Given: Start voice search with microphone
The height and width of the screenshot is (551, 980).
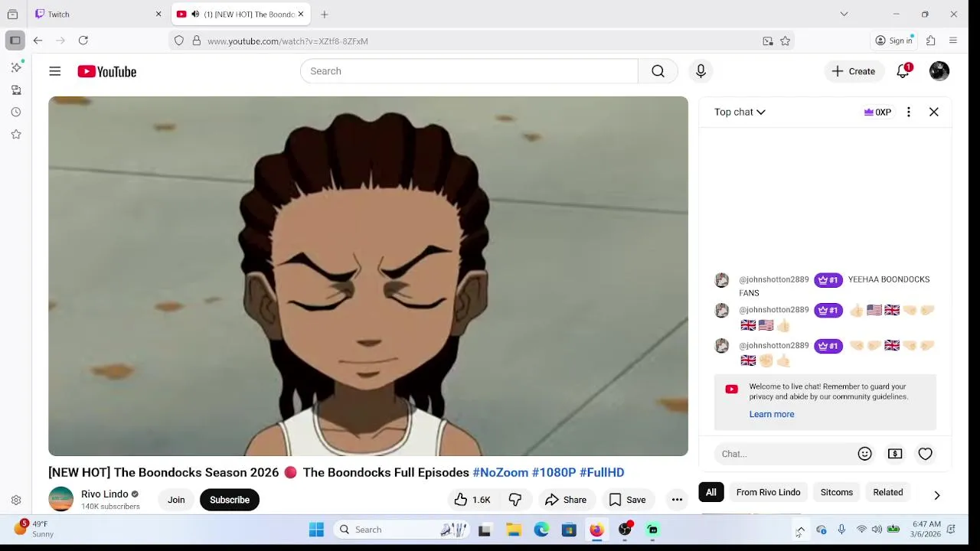Looking at the screenshot, I should pyautogui.click(x=701, y=71).
